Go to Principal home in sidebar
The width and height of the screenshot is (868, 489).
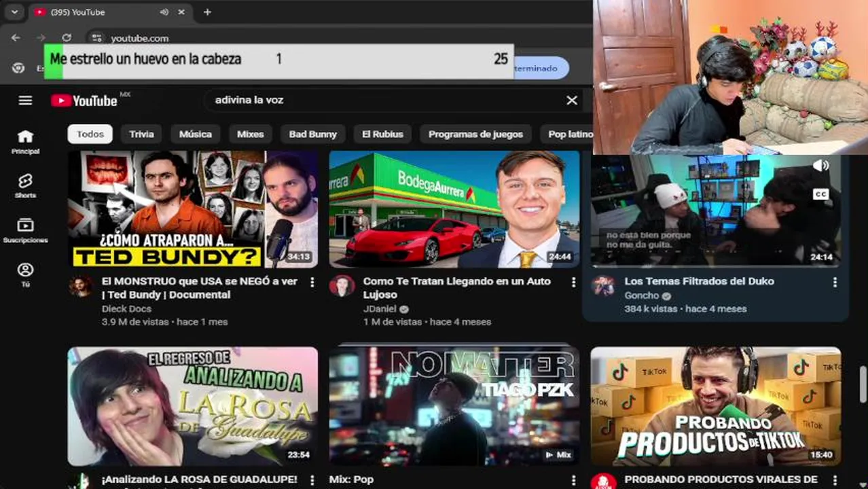pyautogui.click(x=25, y=142)
